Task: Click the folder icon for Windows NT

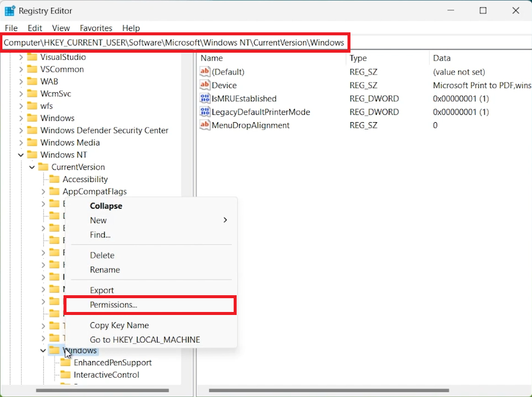Action: (33, 154)
